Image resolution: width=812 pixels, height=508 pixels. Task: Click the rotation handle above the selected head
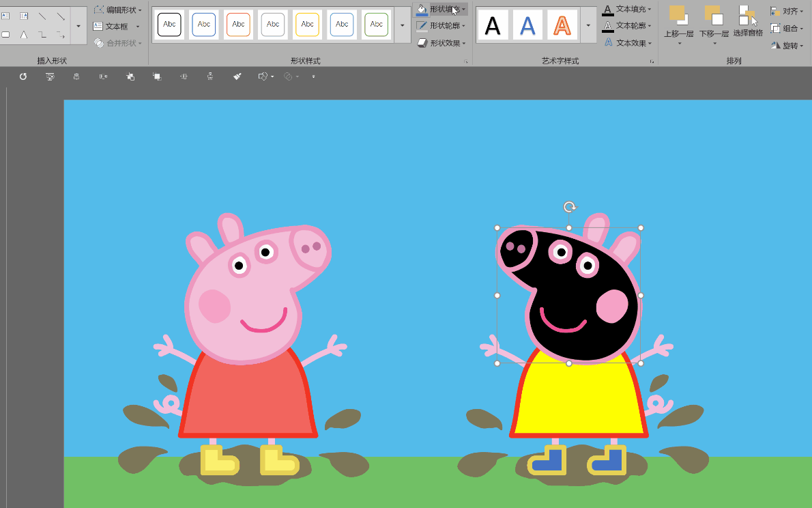tap(569, 208)
